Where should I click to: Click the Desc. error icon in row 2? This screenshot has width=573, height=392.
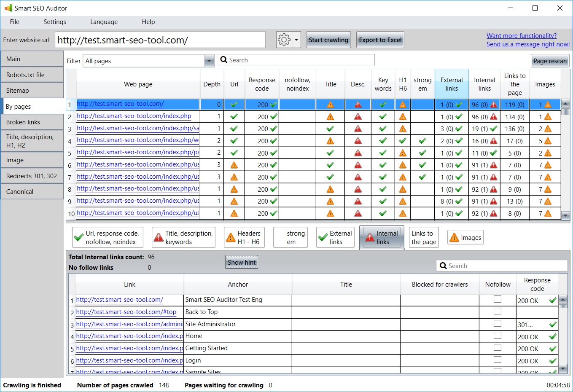[358, 117]
